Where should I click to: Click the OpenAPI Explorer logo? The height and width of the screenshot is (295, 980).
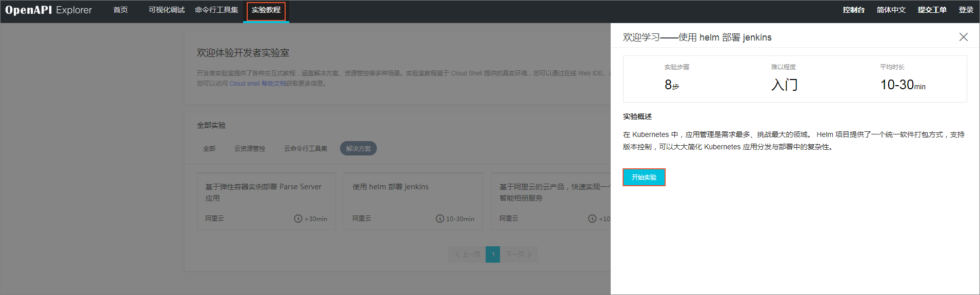click(49, 10)
